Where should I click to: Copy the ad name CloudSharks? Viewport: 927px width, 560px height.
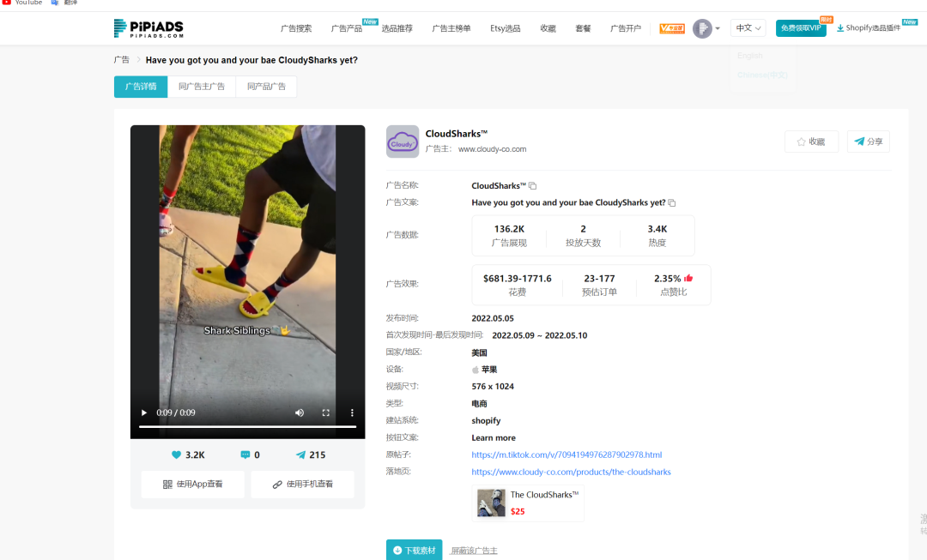533,185
